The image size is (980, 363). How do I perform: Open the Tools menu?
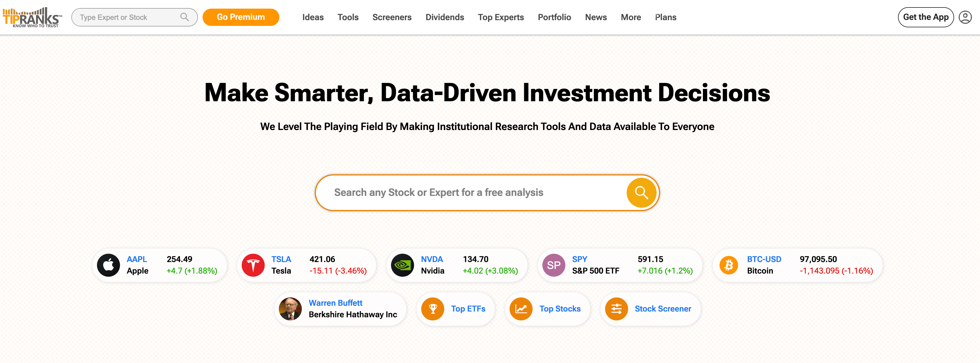coord(348,17)
